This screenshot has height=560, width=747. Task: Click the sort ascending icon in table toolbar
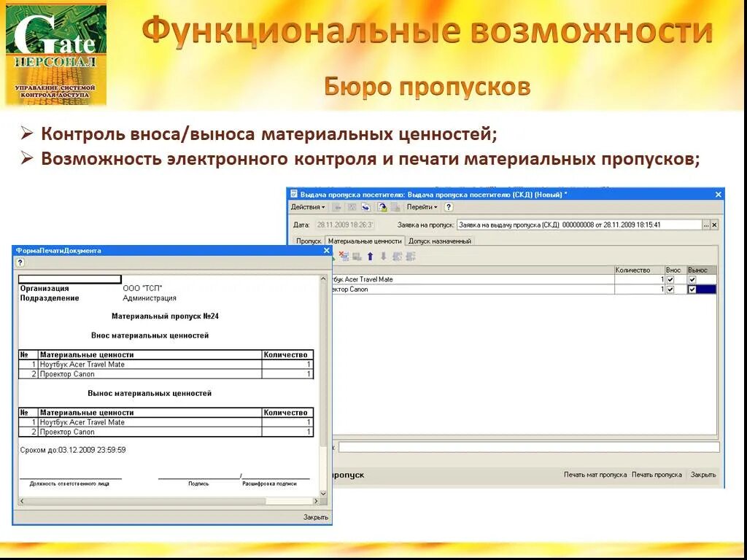click(x=397, y=257)
